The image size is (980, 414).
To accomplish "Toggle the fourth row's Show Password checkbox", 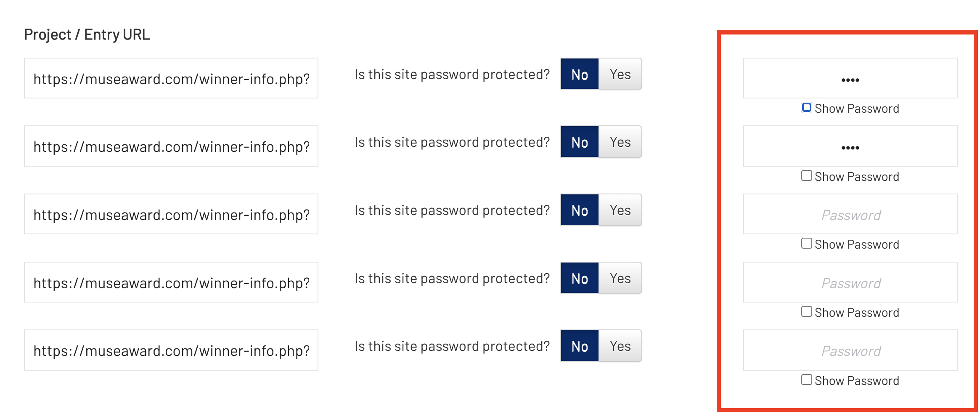I will 806,311.
